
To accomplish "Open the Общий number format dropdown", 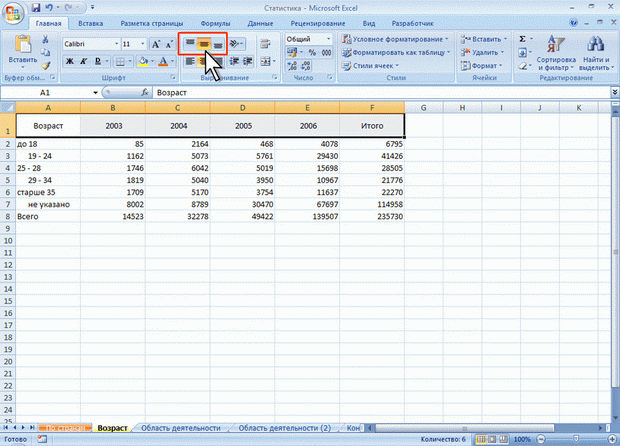I will click(328, 39).
